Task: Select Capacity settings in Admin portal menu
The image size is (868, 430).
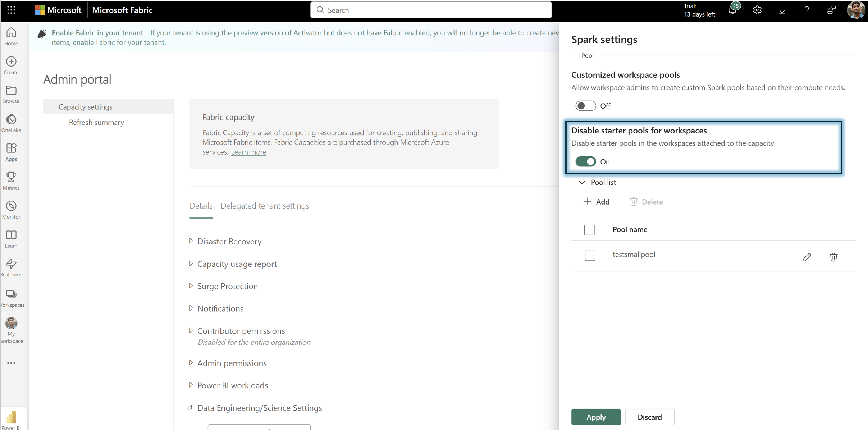Action: (x=108, y=107)
